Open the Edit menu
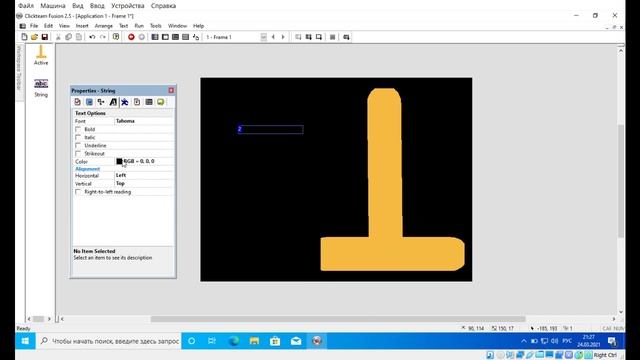The width and height of the screenshot is (640, 360). [x=48, y=26]
